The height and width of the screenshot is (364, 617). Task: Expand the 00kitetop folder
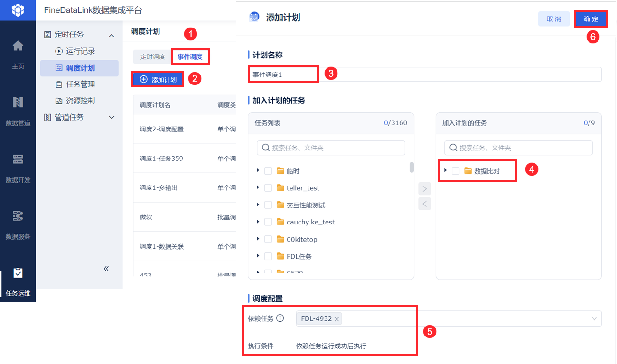pos(258,239)
